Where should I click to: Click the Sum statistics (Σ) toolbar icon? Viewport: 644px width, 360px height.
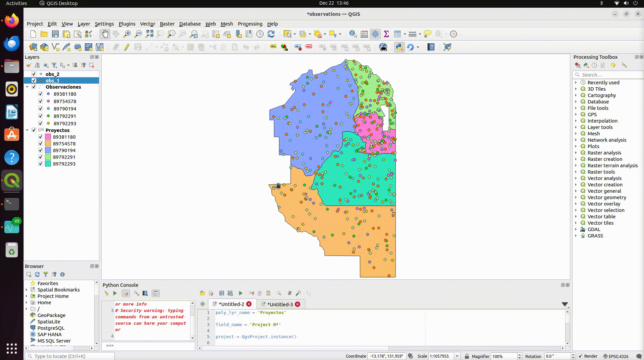pyautogui.click(x=387, y=34)
